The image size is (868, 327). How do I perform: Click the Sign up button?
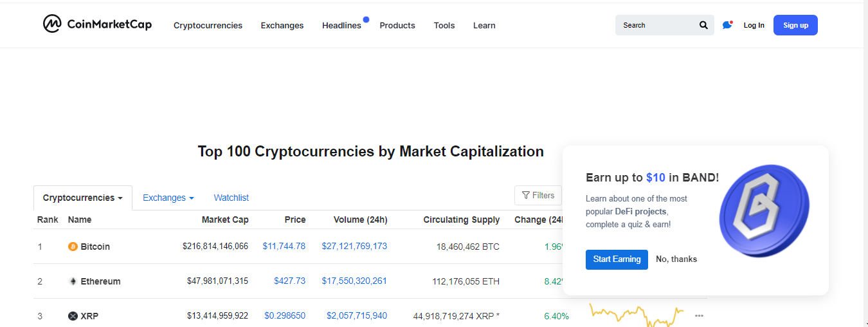(795, 25)
